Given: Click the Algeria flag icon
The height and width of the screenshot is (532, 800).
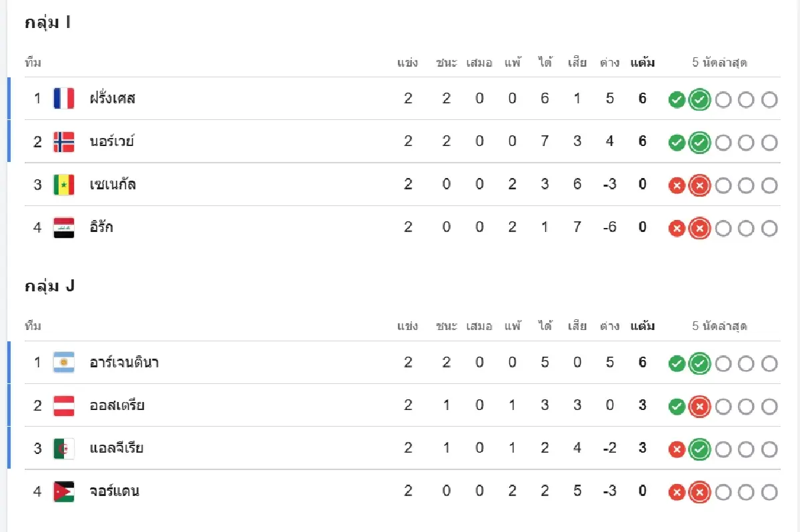Looking at the screenshot, I should click(64, 448).
